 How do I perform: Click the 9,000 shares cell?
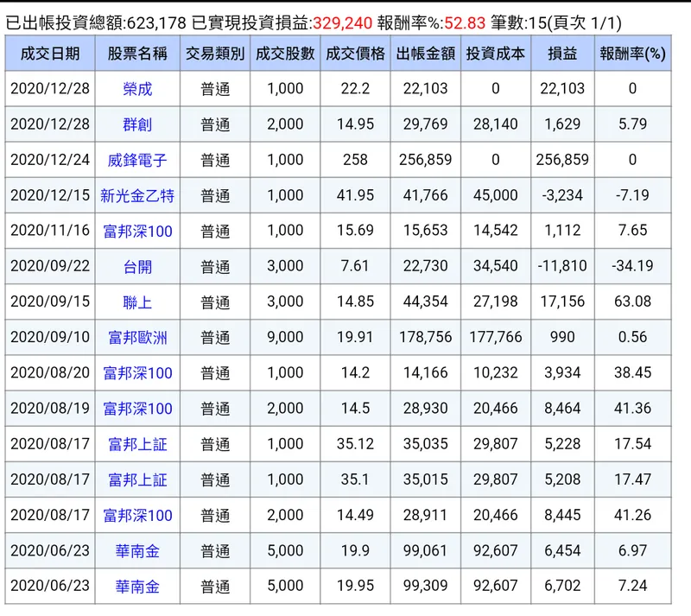click(285, 337)
